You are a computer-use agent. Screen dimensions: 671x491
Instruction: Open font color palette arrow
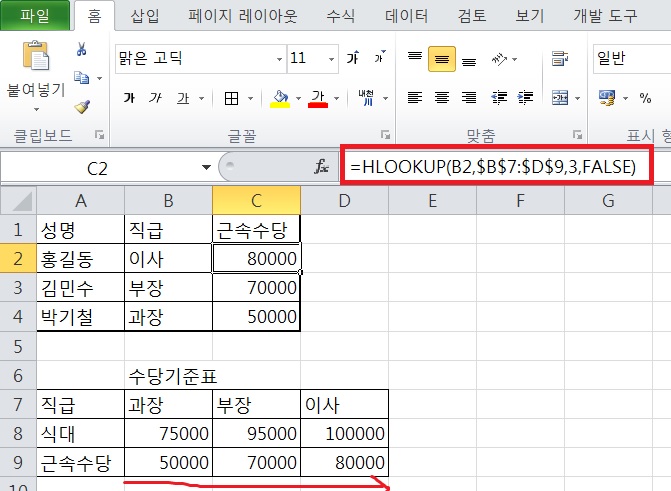pos(337,99)
